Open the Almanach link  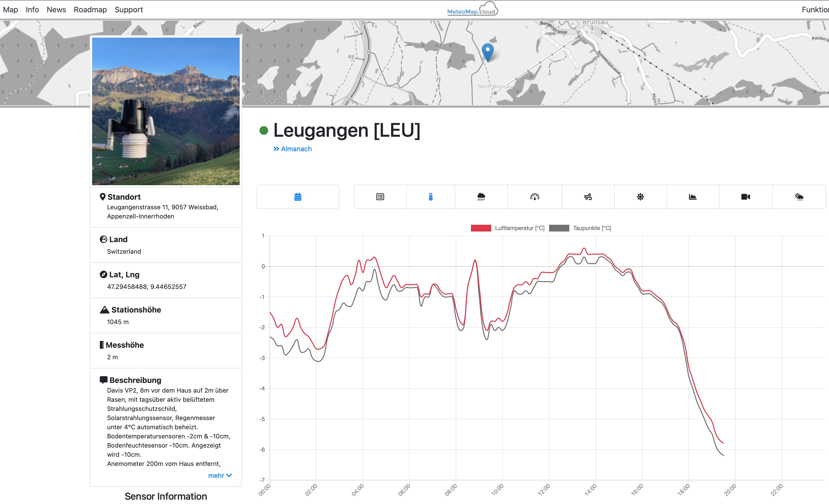coord(292,149)
